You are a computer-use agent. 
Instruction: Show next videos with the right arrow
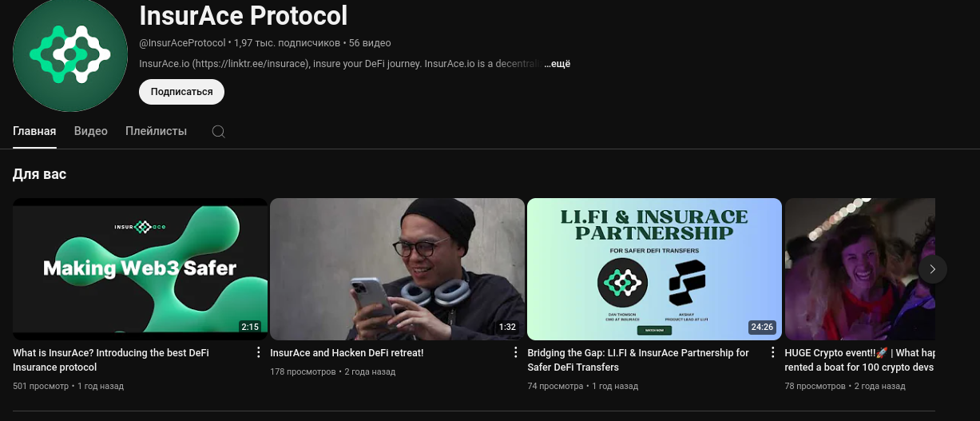point(932,269)
